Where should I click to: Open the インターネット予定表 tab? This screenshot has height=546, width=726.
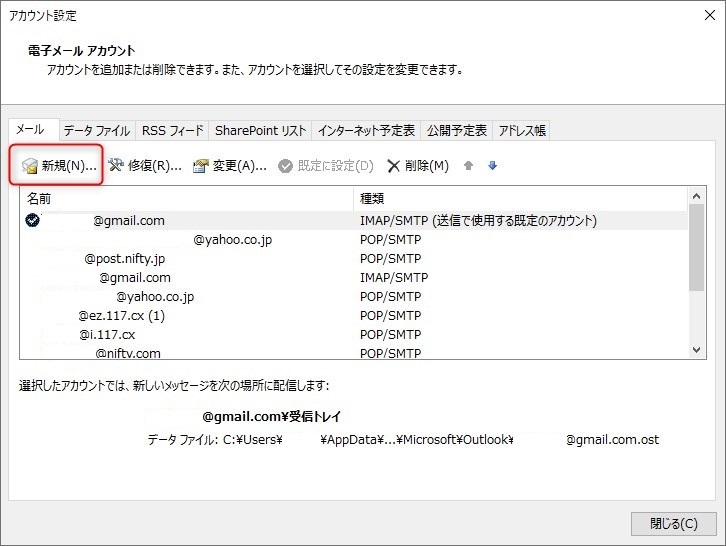366,131
